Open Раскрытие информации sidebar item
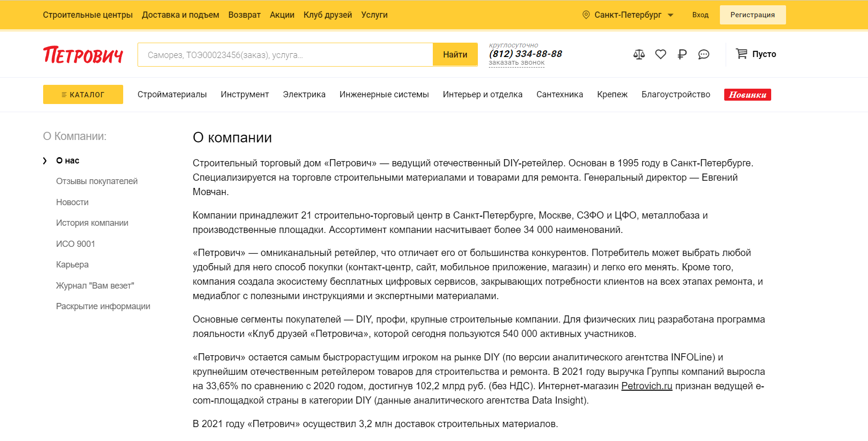This screenshot has height=441, width=868. 103,306
